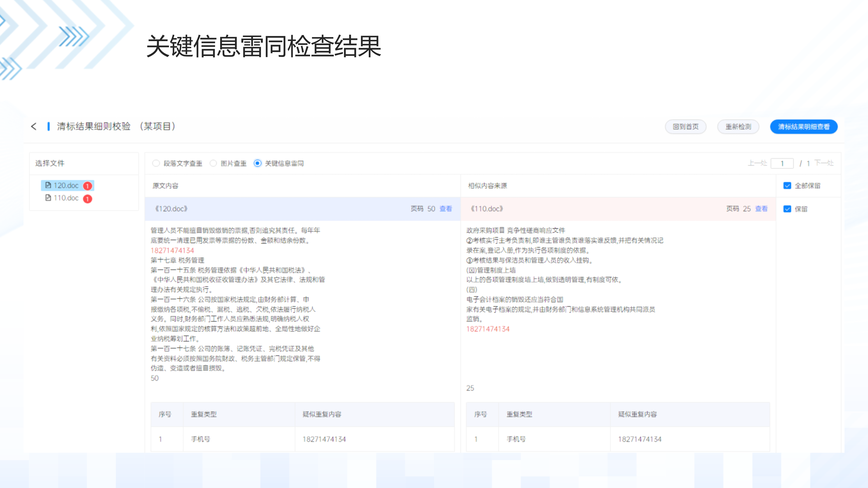Viewport: 868px width, 488px height.
Task: Click 第十七章 税务管理 heading line
Action: [x=177, y=260]
